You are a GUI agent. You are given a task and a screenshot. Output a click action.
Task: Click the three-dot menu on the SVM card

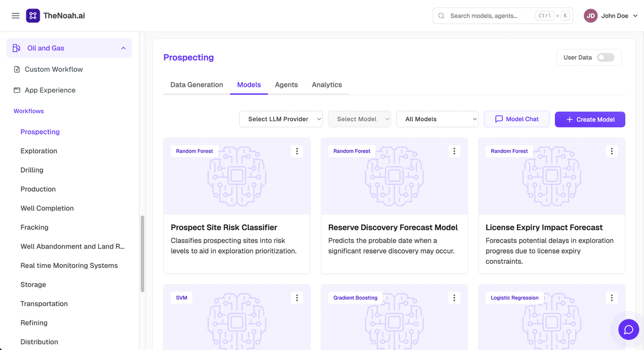click(x=297, y=297)
